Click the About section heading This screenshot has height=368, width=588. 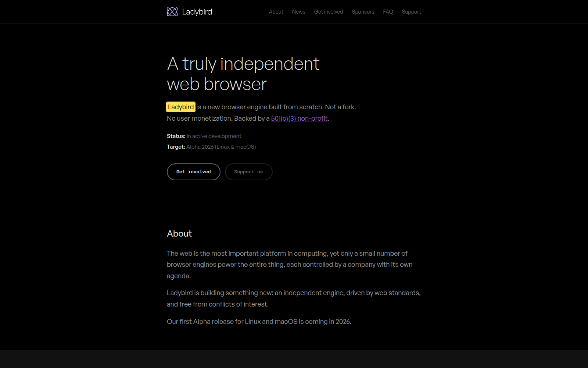tap(179, 234)
